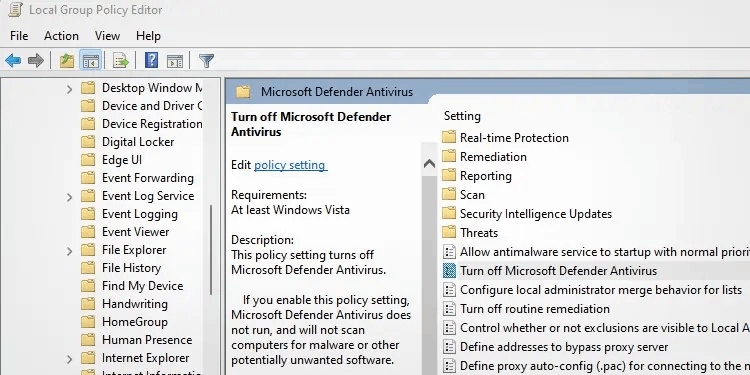
Task: Expand the Event Log Service node
Action: point(69,197)
